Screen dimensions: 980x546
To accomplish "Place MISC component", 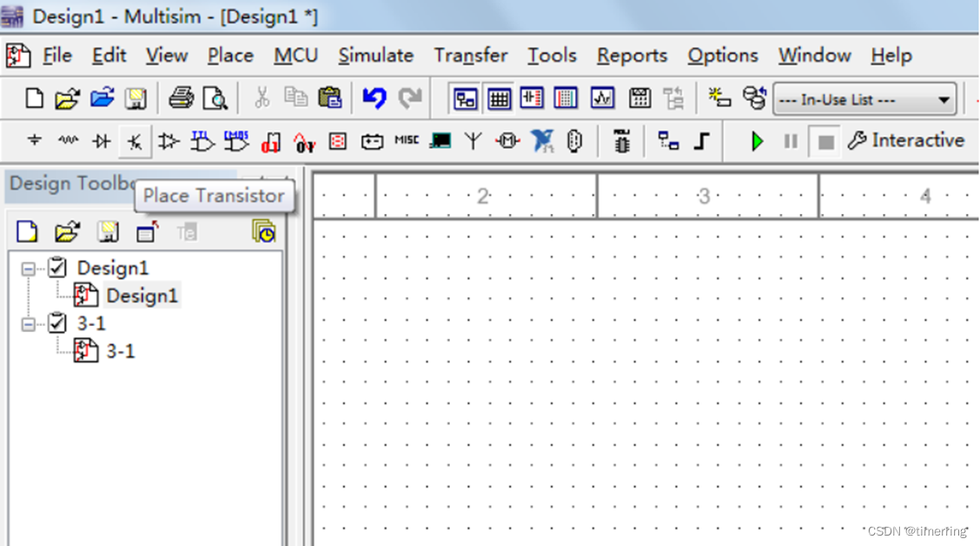I will [407, 140].
